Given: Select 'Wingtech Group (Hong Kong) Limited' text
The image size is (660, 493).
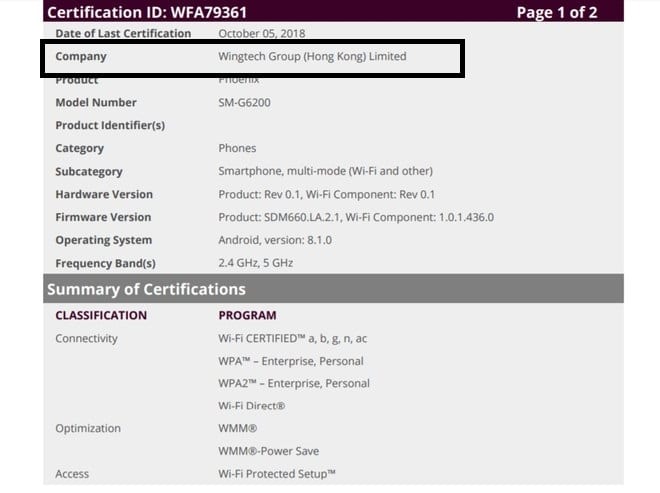Looking at the screenshot, I should [x=312, y=56].
